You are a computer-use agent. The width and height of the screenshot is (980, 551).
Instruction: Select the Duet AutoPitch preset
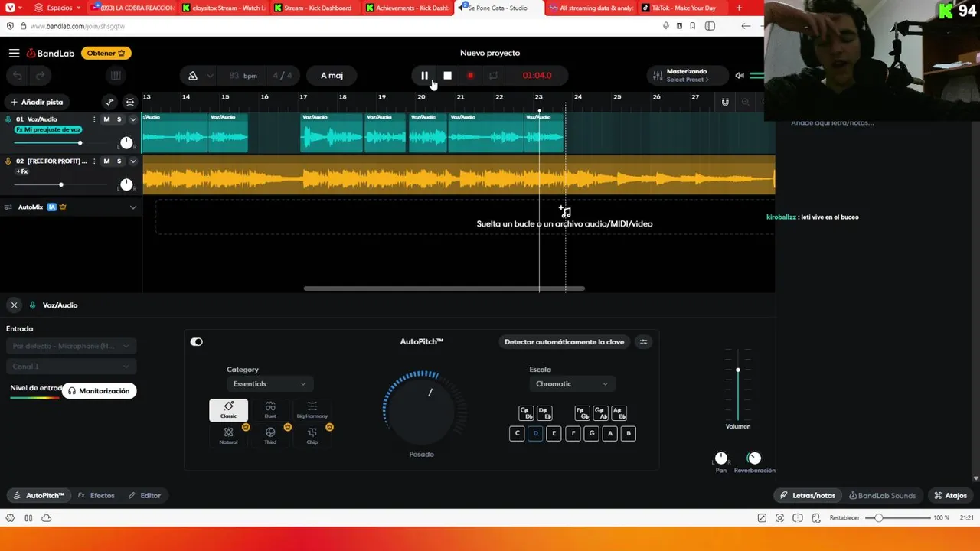270,410
